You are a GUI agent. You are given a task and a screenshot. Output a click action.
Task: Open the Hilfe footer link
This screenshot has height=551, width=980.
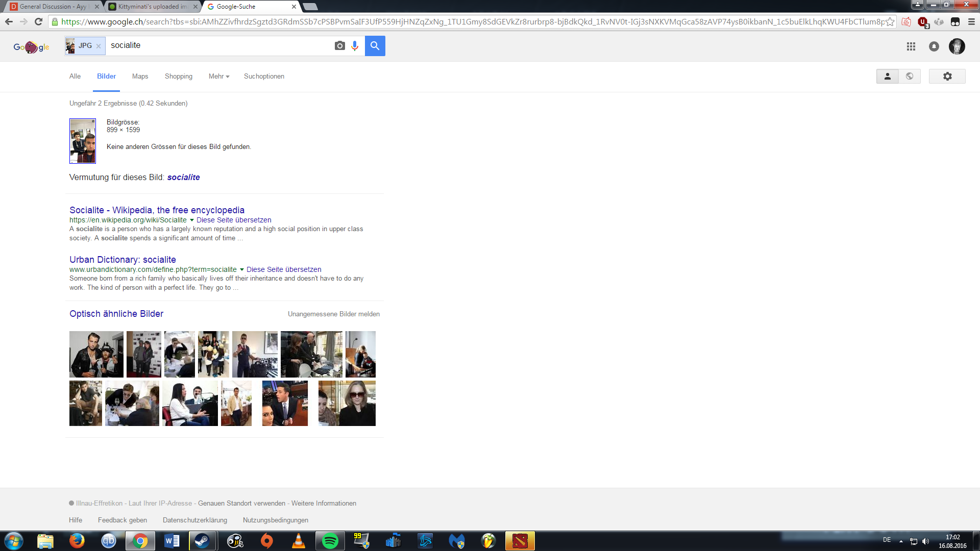click(76, 520)
